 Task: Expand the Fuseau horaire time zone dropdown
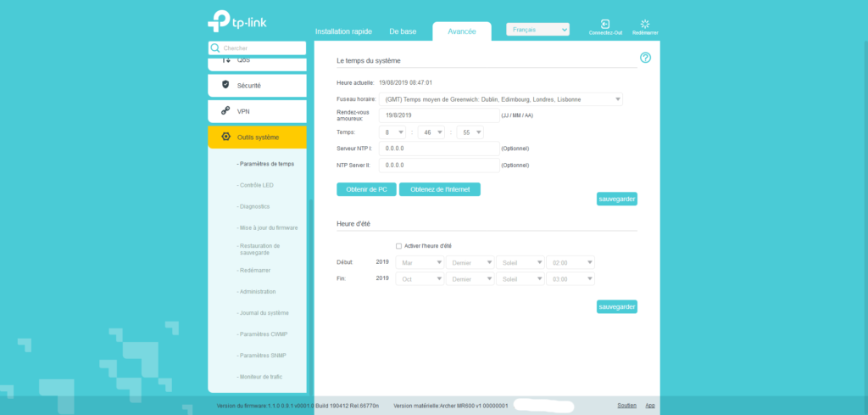[500, 99]
